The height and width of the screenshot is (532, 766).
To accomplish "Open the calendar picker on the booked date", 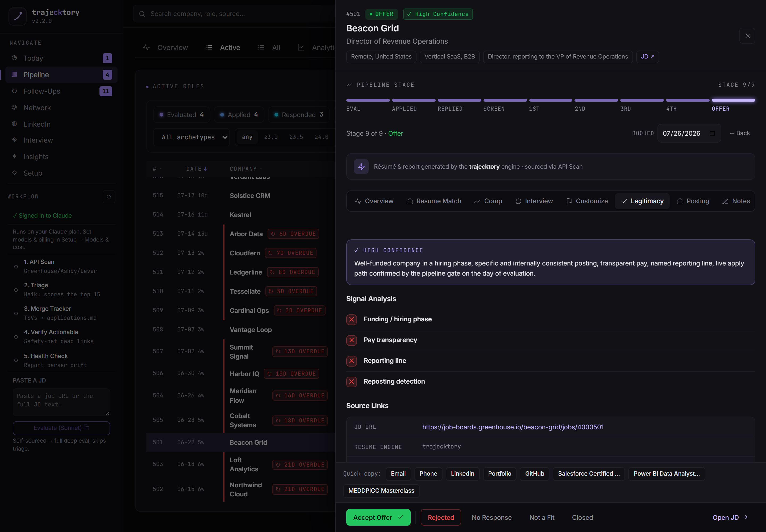I will 712,133.
